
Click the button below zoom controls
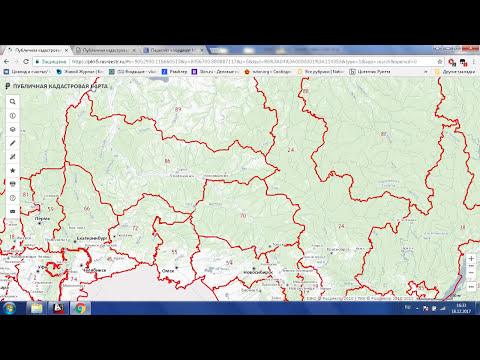coord(471,287)
